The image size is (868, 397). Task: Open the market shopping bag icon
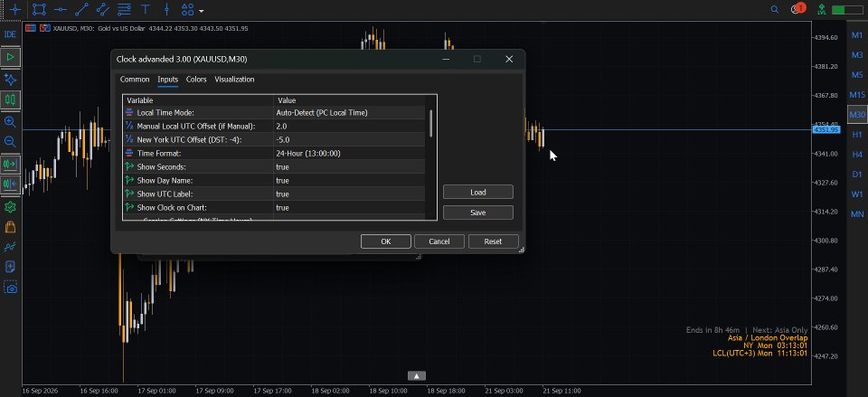point(10,226)
